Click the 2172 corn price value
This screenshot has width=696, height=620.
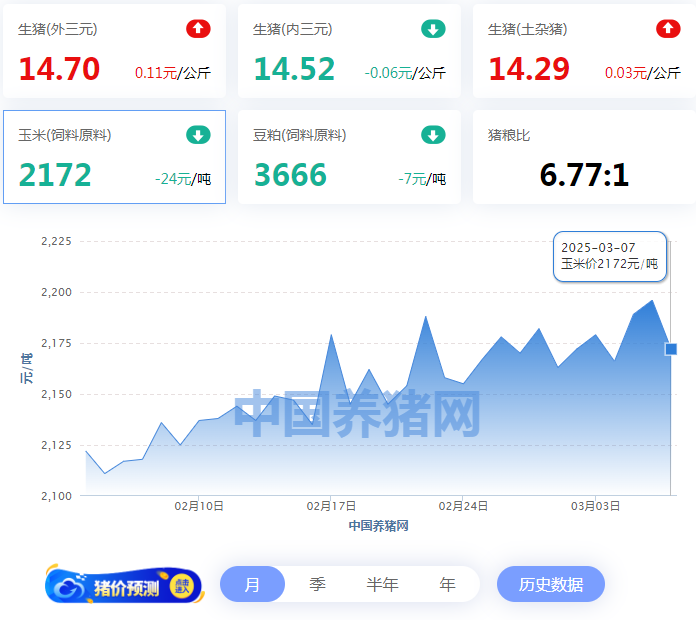pos(55,175)
